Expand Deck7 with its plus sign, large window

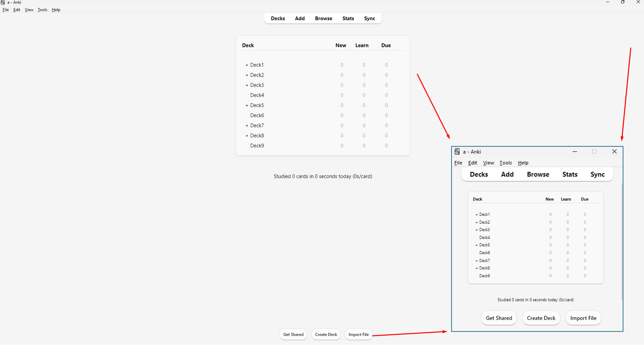tap(247, 125)
